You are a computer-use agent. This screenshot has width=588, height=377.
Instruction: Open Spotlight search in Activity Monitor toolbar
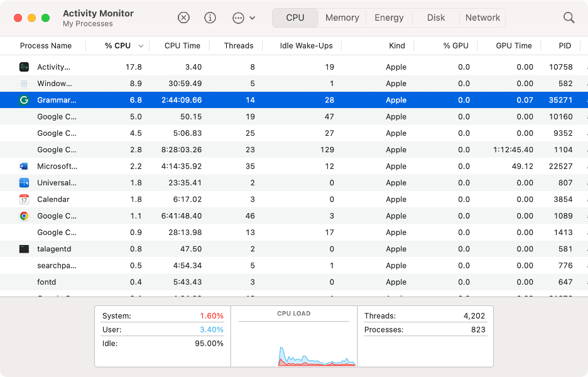569,18
